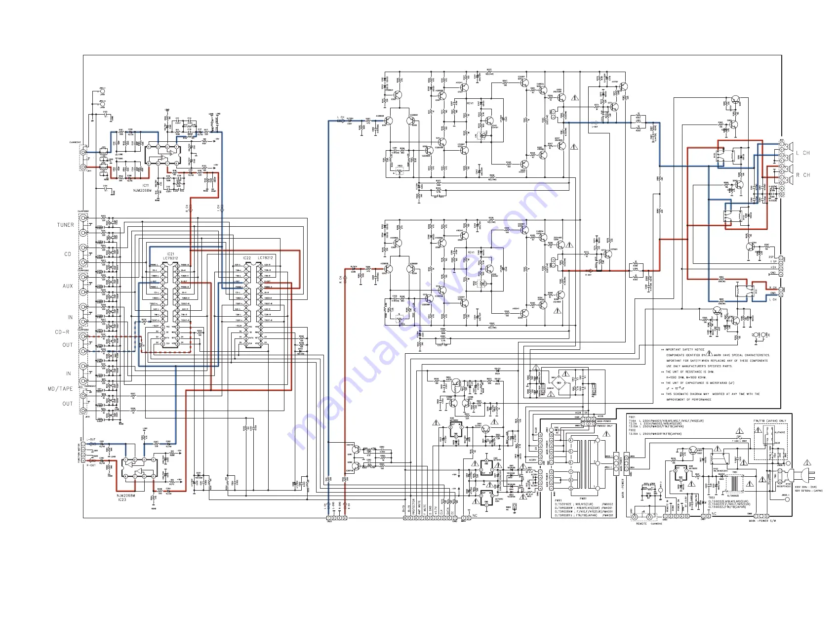This screenshot has width=840, height=624.
Task: Click 'THE UNIT OF CAPACITANCE IS MICROFARAD' note
Action: point(700,383)
